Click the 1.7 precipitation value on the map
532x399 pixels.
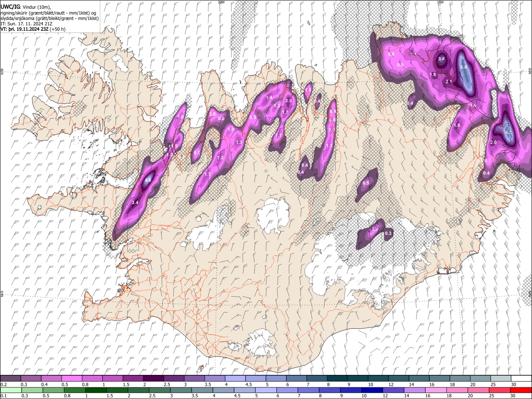[286, 113]
